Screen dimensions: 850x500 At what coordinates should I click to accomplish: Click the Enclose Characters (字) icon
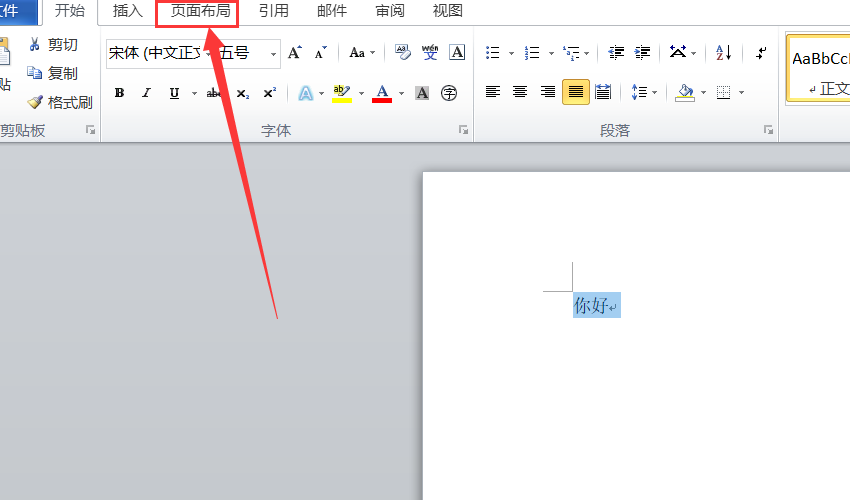coord(449,93)
